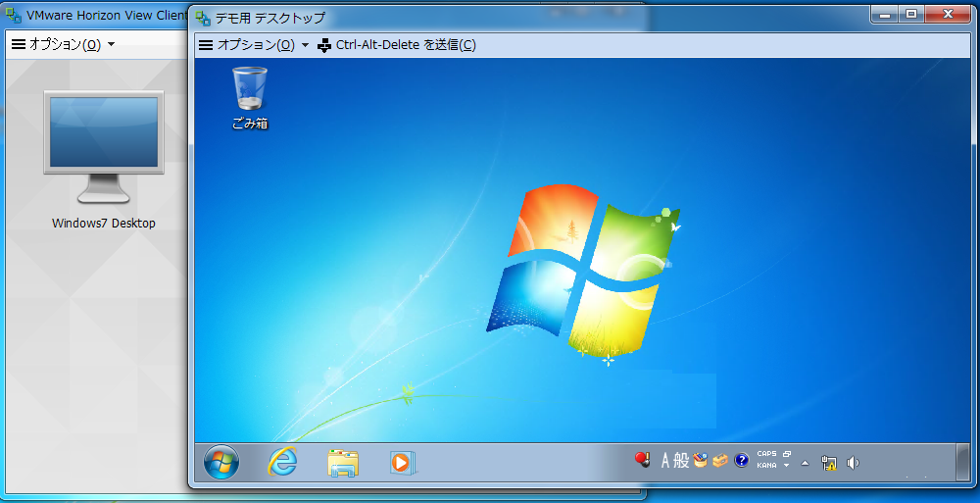Viewport: 980px width, 503px height.
Task: Toggle KANA lock in the language bar
Action: tap(767, 466)
